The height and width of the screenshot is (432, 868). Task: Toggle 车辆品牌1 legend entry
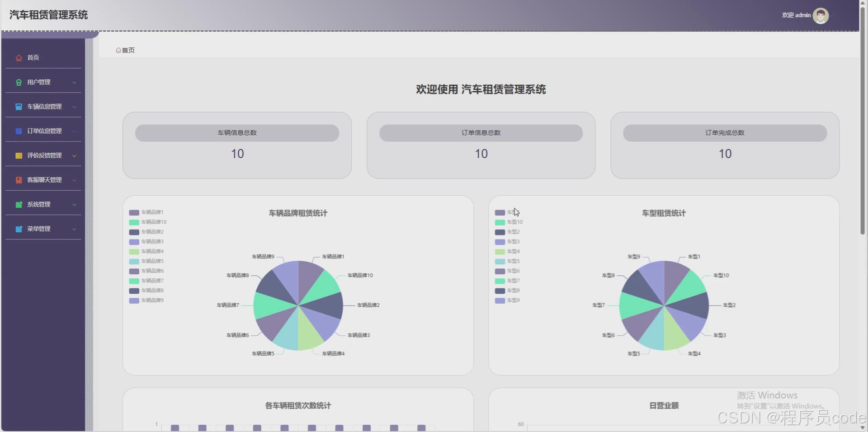(146, 212)
